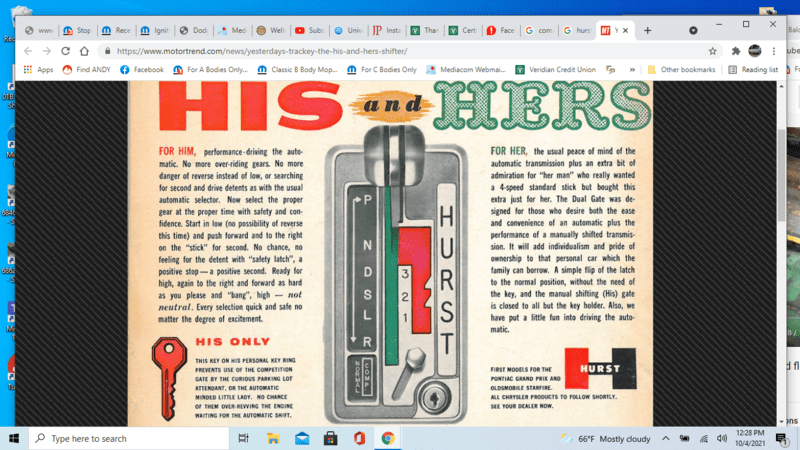Switch to the first www tab

point(39,31)
